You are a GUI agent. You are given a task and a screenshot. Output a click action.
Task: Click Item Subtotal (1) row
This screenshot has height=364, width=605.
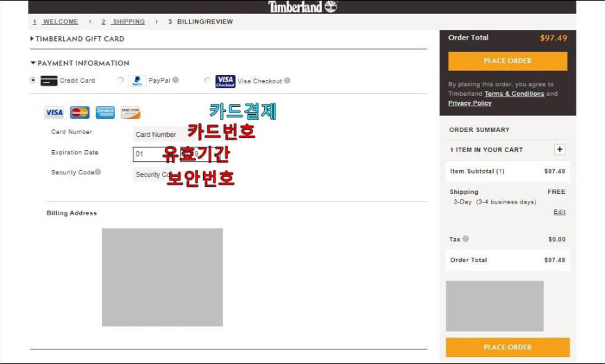click(x=508, y=171)
